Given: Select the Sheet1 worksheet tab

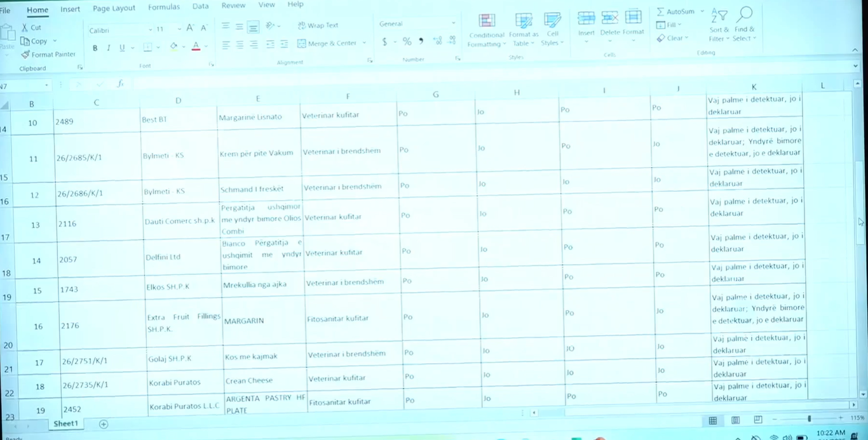Looking at the screenshot, I should tap(65, 423).
